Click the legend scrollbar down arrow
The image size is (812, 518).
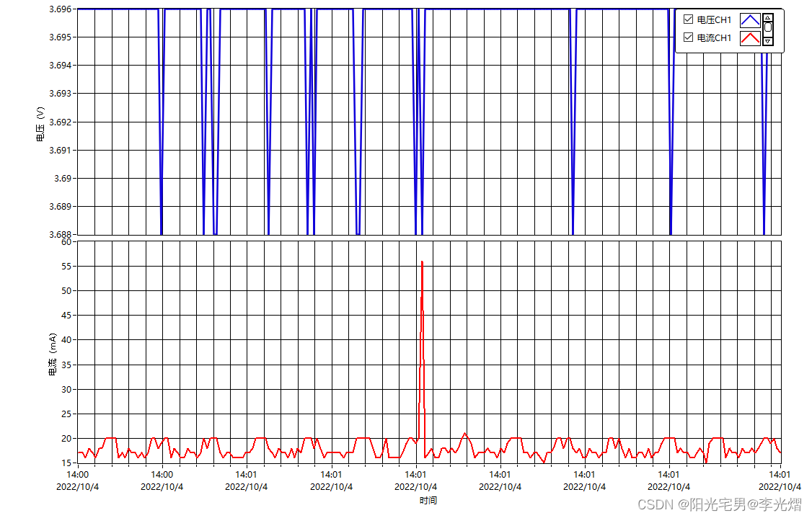(768, 41)
